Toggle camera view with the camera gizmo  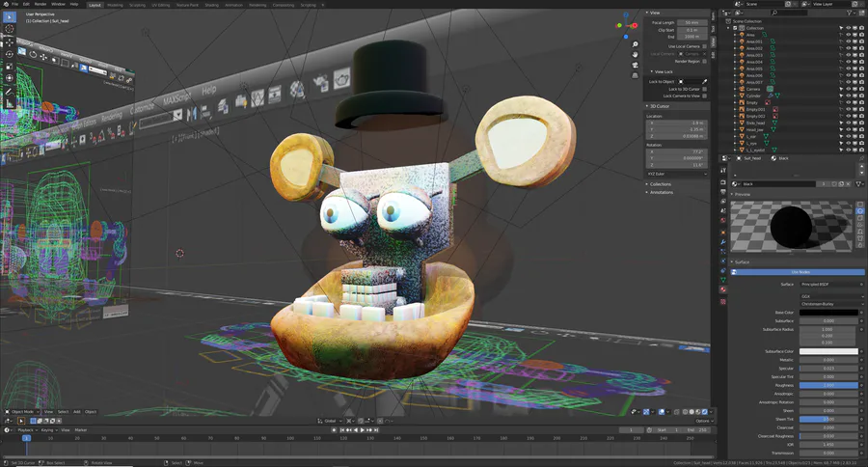click(x=635, y=65)
